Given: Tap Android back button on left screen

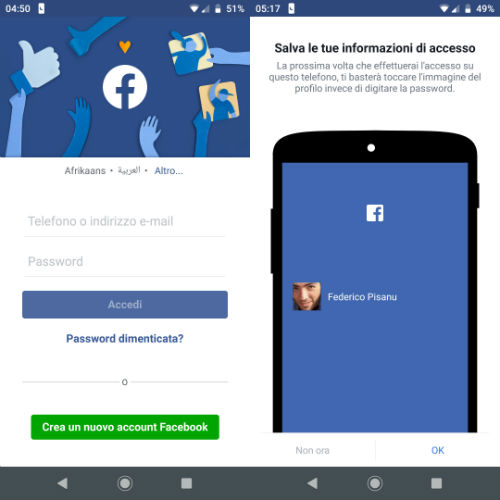Looking at the screenshot, I should [x=62, y=483].
